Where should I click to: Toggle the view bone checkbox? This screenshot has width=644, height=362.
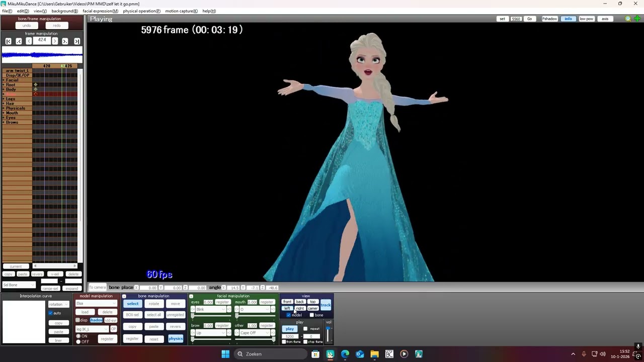[312, 315]
